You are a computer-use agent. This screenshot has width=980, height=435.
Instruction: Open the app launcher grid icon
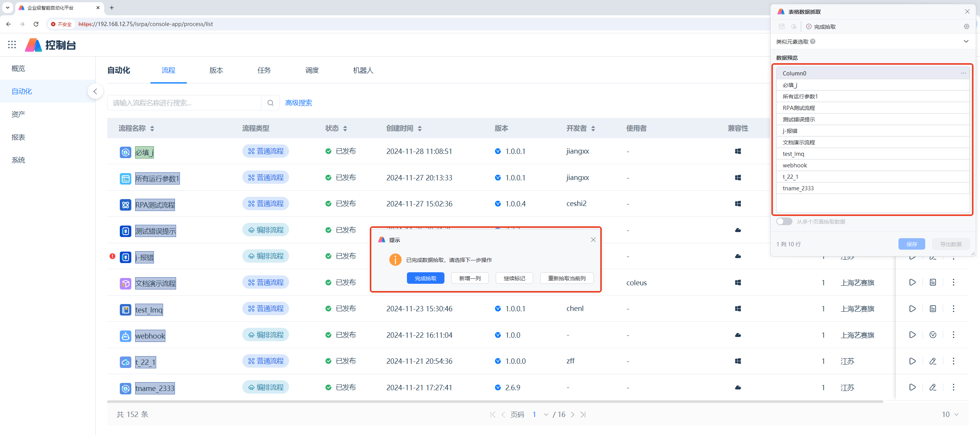click(12, 45)
